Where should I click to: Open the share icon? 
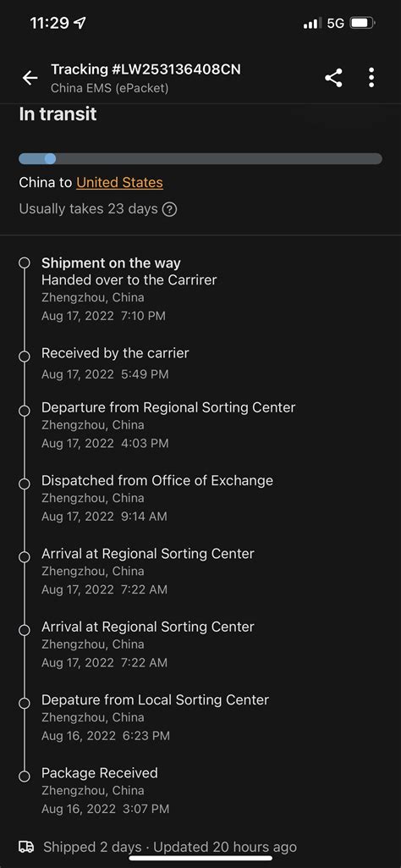(x=333, y=78)
